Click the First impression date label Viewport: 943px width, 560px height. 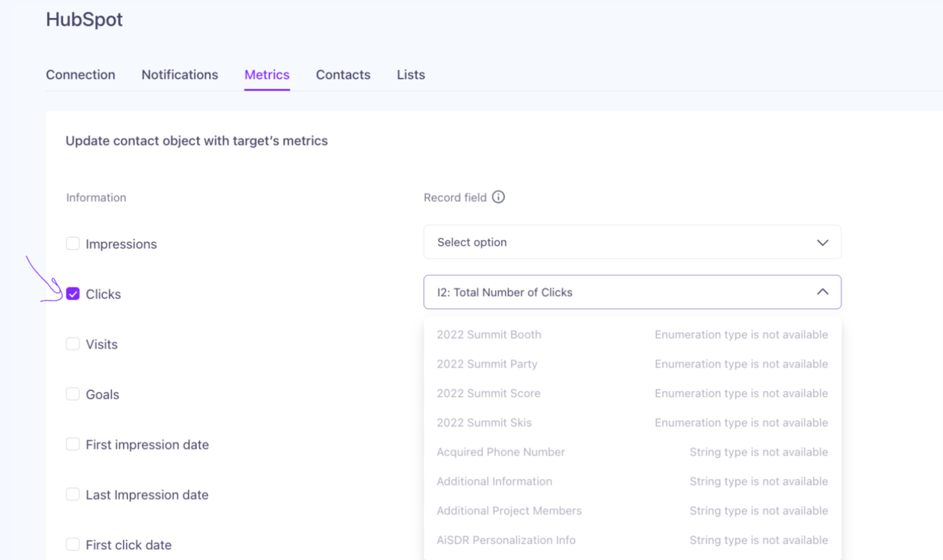coord(147,445)
